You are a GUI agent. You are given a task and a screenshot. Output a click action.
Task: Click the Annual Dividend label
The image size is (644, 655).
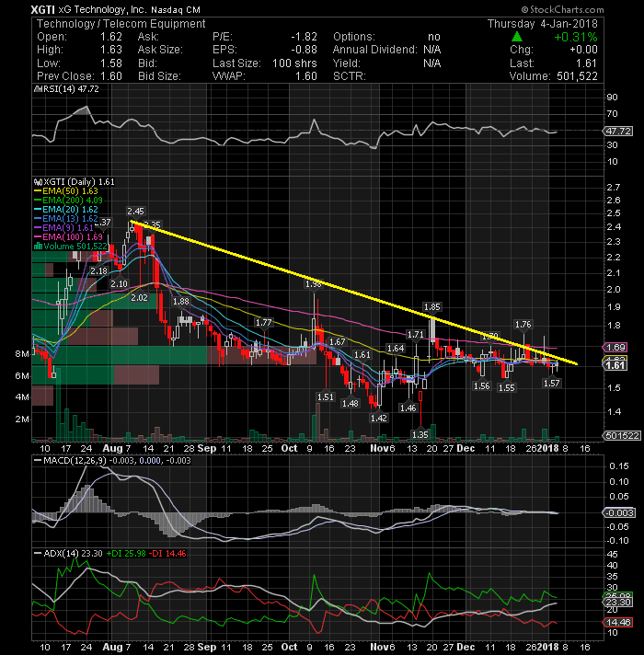[375, 50]
